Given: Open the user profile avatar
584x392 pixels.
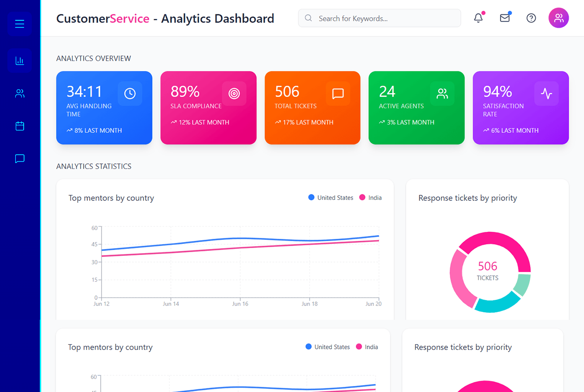Looking at the screenshot, I should coord(559,18).
